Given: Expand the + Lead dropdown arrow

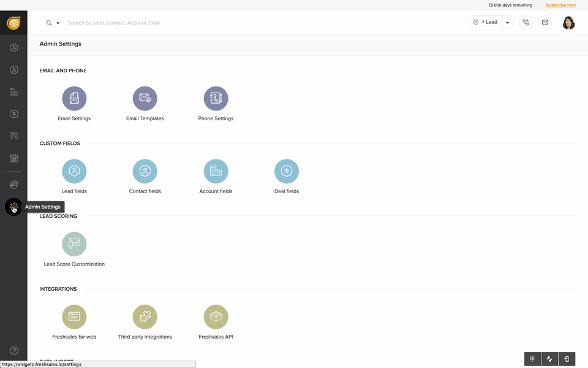Looking at the screenshot, I should [x=508, y=23].
